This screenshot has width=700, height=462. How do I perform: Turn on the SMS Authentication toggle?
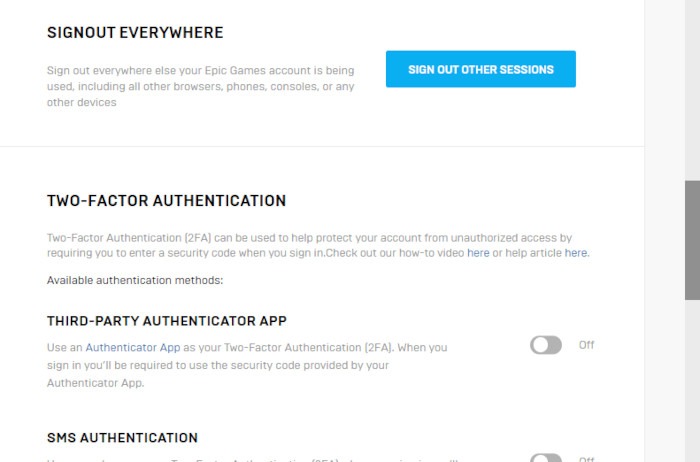[546, 458]
